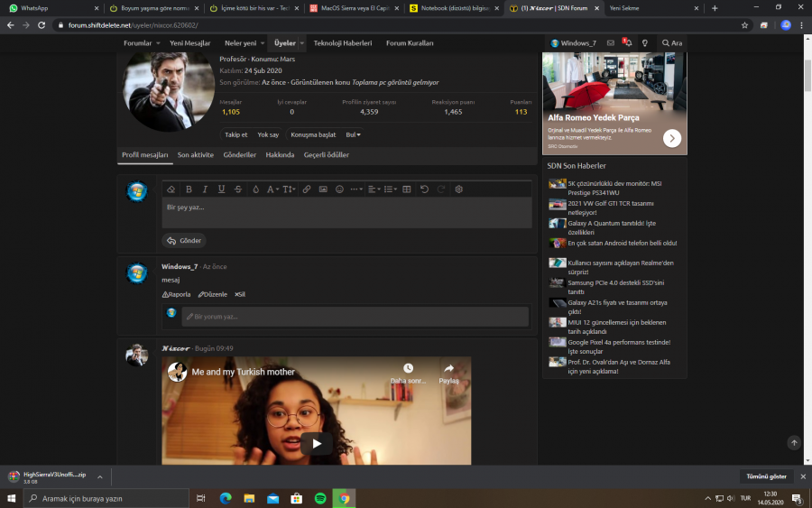Insert a link with the chain icon

tap(307, 189)
